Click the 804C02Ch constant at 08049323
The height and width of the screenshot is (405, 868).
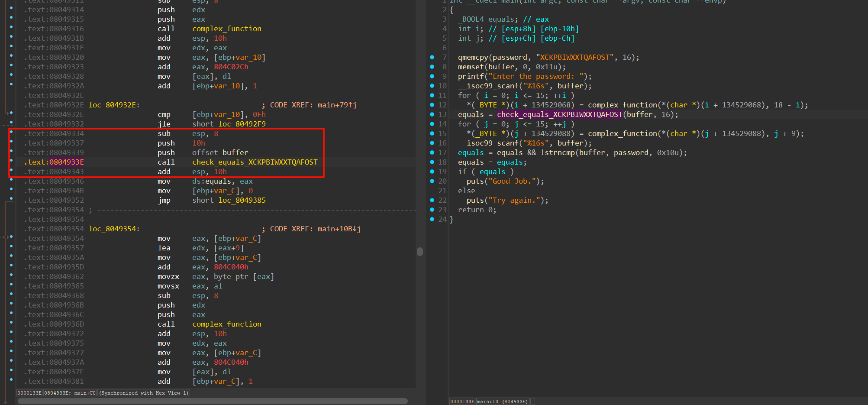[x=231, y=67]
